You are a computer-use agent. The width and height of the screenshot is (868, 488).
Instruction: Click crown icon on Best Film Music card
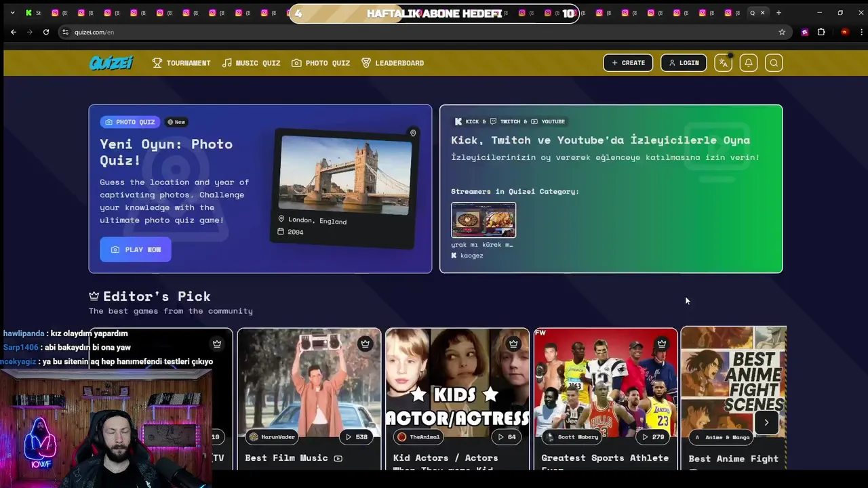click(365, 344)
